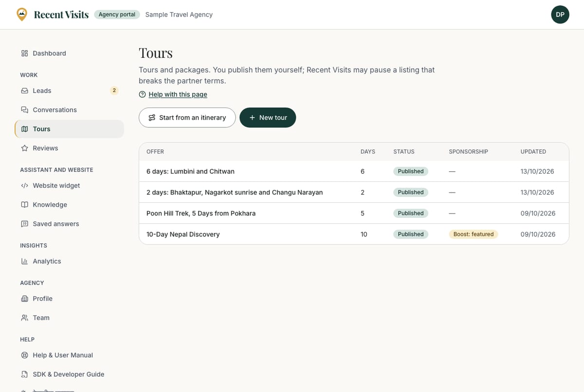Click days value 10 in Nepal Discovery row

pyautogui.click(x=364, y=234)
